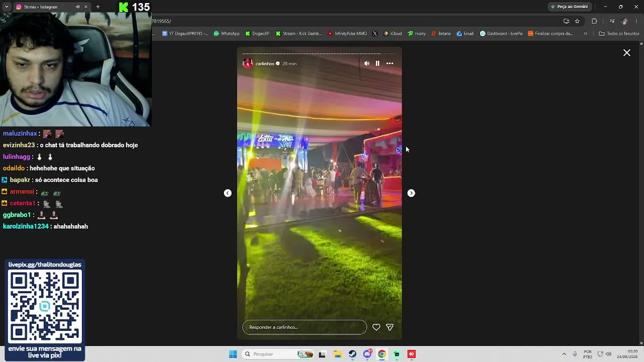Open the network tray icon
Viewport: 644px width, 362px height.
[600, 354]
